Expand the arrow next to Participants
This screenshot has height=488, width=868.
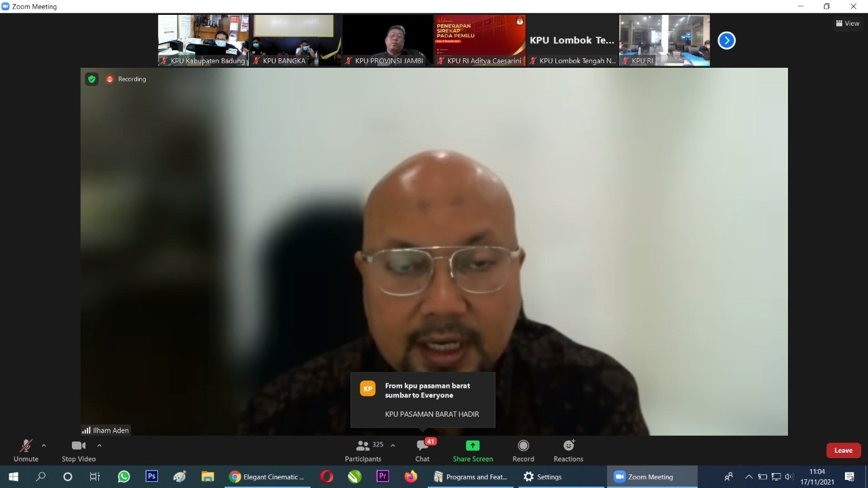click(x=393, y=445)
